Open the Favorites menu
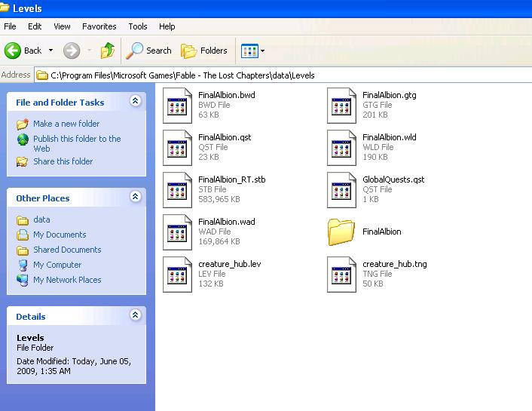The height and width of the screenshot is (411, 532). [x=99, y=26]
